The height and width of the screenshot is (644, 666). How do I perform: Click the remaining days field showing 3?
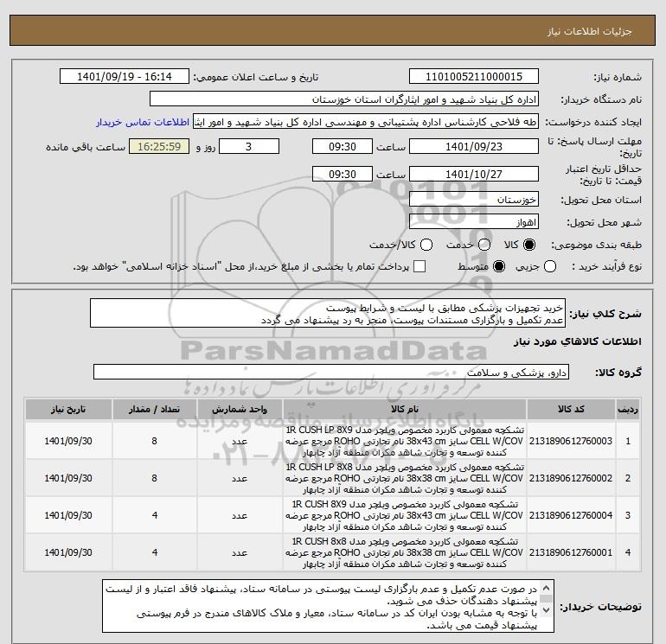(x=248, y=146)
